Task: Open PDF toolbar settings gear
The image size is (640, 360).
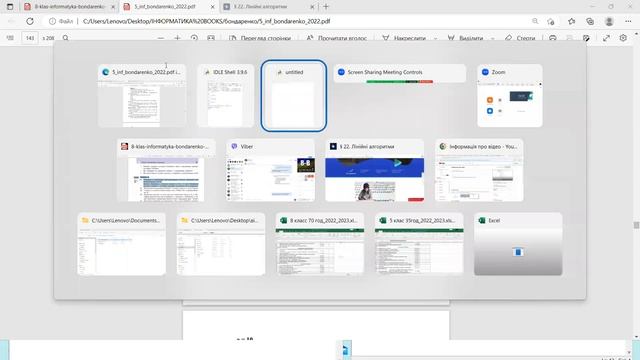Action: [623, 38]
